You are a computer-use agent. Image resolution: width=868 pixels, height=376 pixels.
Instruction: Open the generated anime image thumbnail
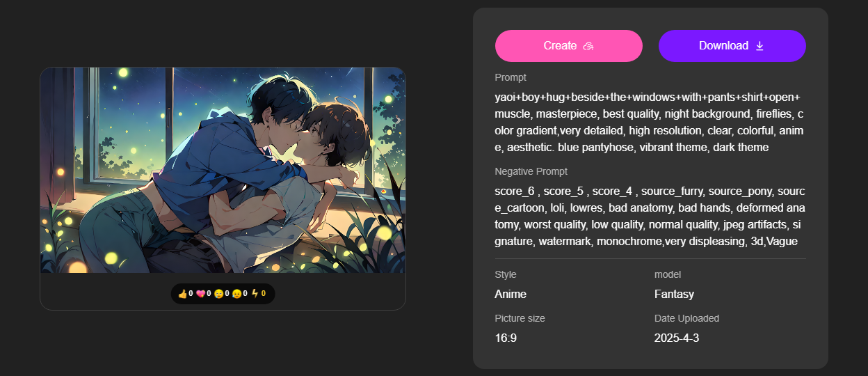click(223, 170)
